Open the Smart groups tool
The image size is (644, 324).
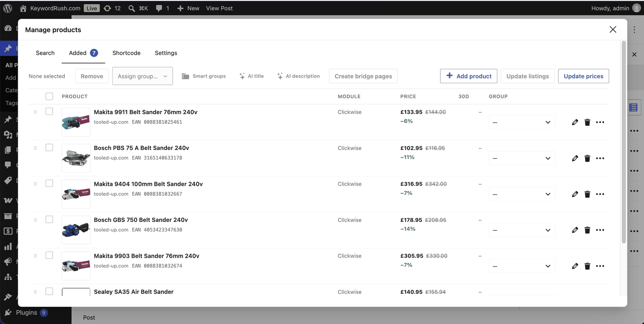pyautogui.click(x=204, y=76)
